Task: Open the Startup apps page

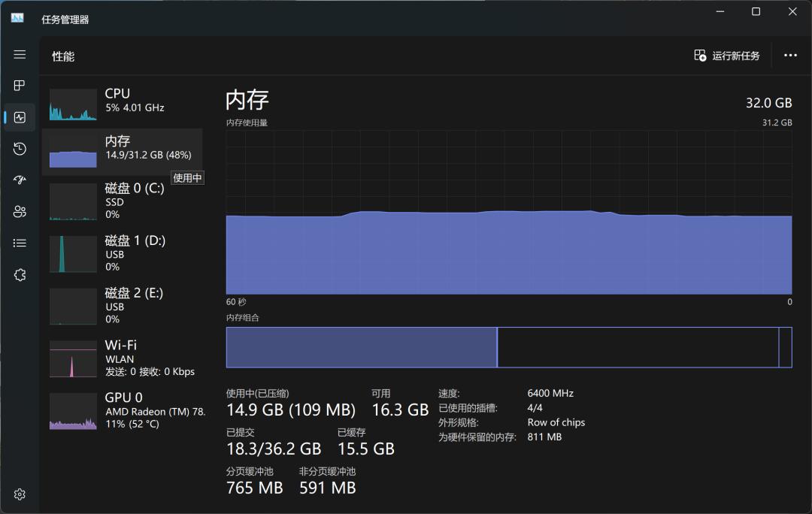Action: (20, 180)
